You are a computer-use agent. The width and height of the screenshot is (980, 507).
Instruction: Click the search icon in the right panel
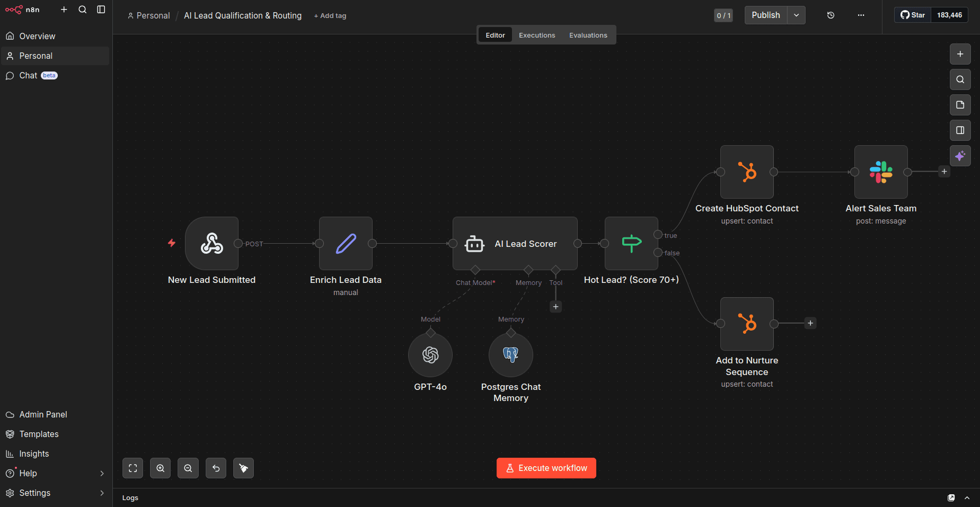coord(960,79)
